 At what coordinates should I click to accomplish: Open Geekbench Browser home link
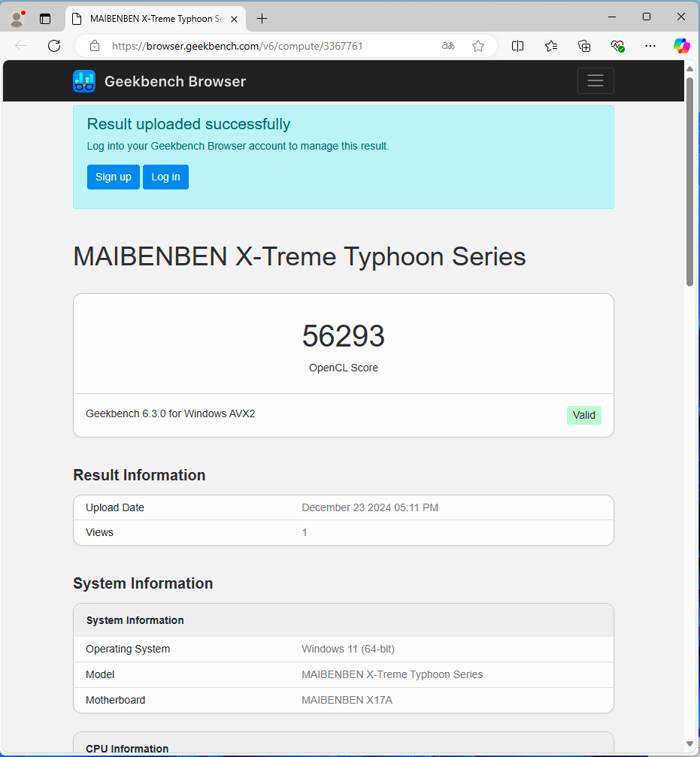click(175, 81)
